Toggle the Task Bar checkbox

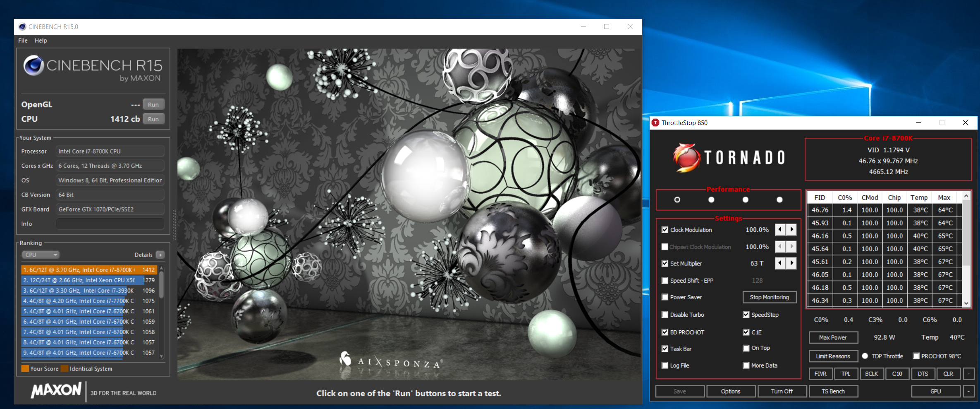point(665,349)
